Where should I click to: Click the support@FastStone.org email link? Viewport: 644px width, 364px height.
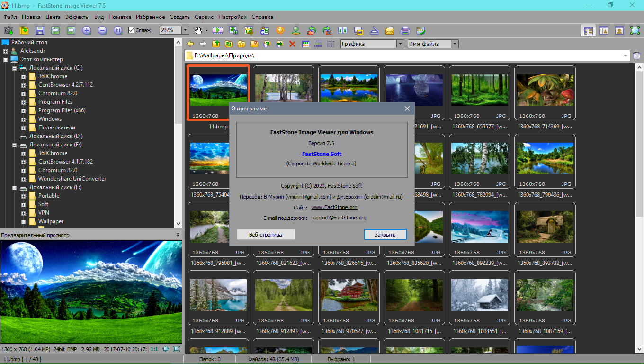[x=339, y=218]
